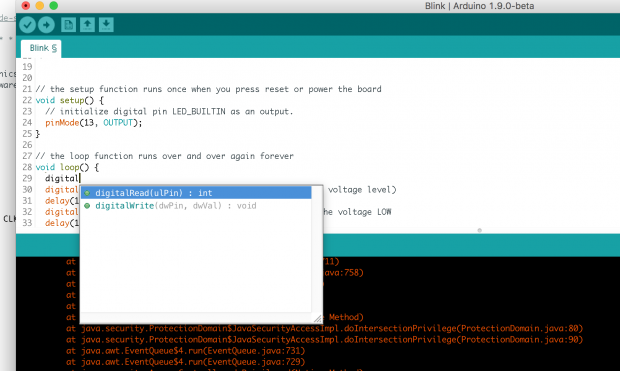Click the comment 'the loop function runs over and over'
Viewport: 620px width, 371px height.
[x=164, y=156]
